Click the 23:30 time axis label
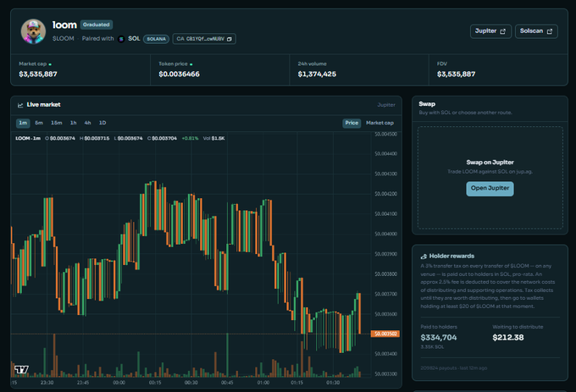 [47, 383]
